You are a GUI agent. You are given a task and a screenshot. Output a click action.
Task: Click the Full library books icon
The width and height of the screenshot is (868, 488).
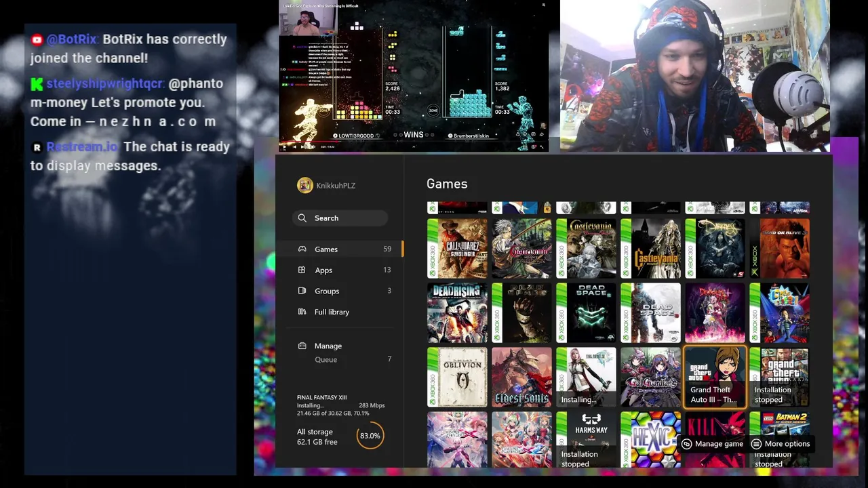tap(302, 312)
